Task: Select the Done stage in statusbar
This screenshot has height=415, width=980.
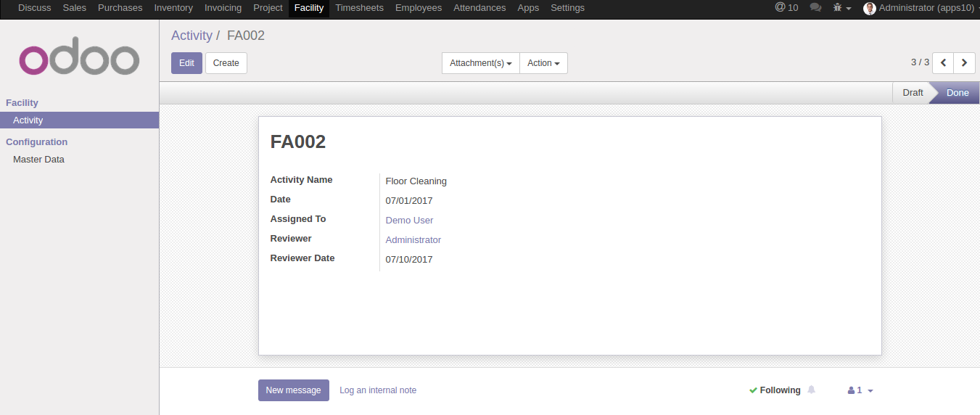Action: pos(957,93)
